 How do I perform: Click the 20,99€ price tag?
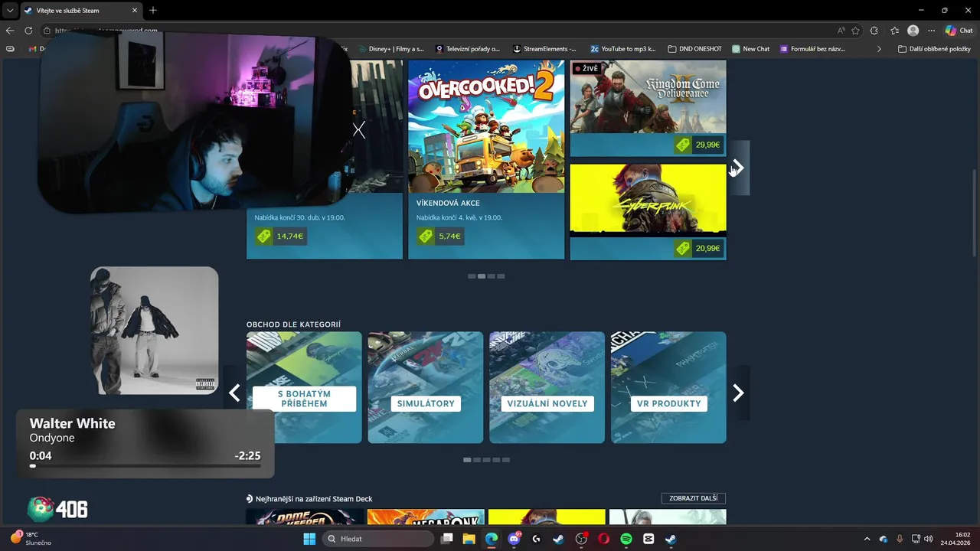point(698,248)
